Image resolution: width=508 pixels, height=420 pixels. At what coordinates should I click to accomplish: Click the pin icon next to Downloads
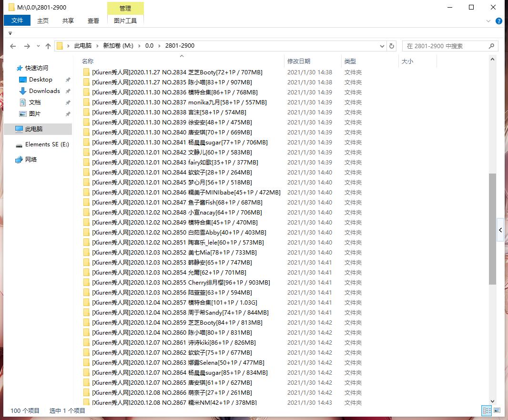(68, 91)
